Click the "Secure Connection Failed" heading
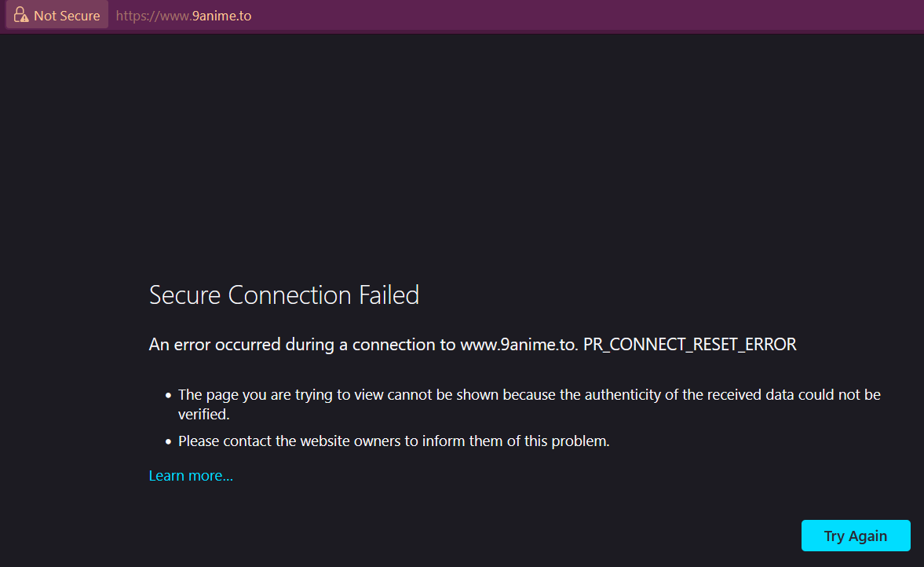Viewport: 924px width, 567px height. point(284,295)
